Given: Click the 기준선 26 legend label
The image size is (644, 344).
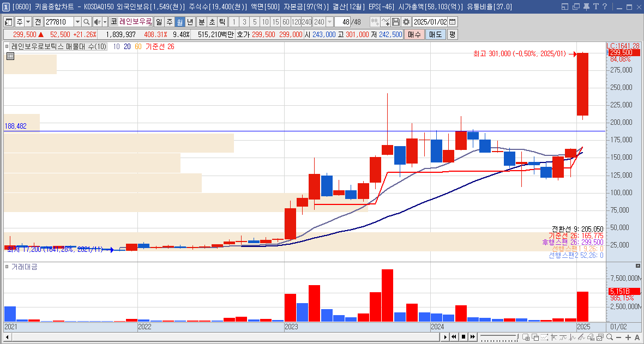Looking at the screenshot, I should point(160,47).
